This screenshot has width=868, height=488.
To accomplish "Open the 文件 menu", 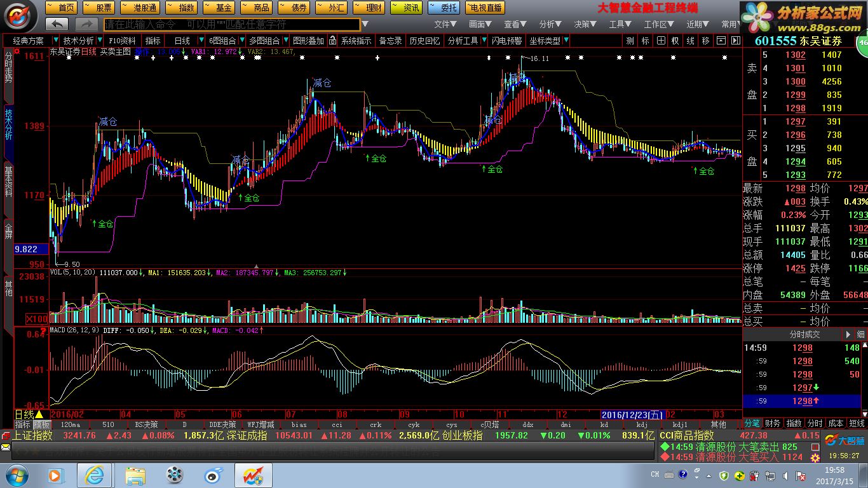I will coord(445,24).
